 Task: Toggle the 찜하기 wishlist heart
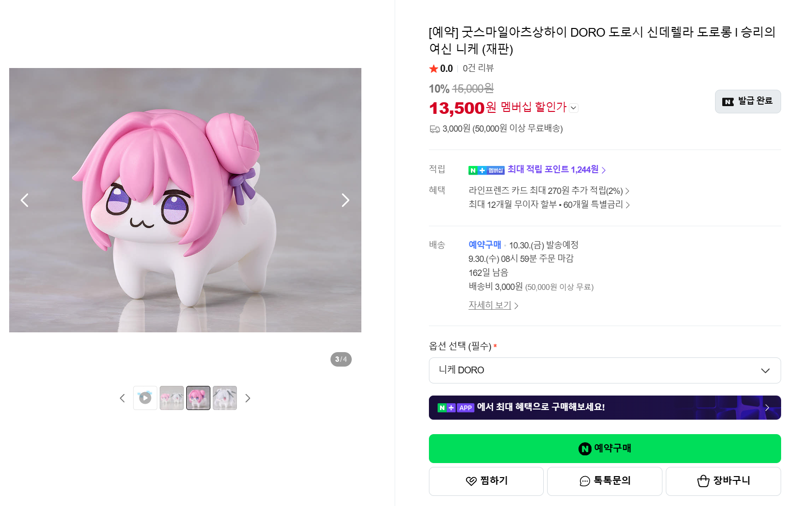[x=486, y=481]
